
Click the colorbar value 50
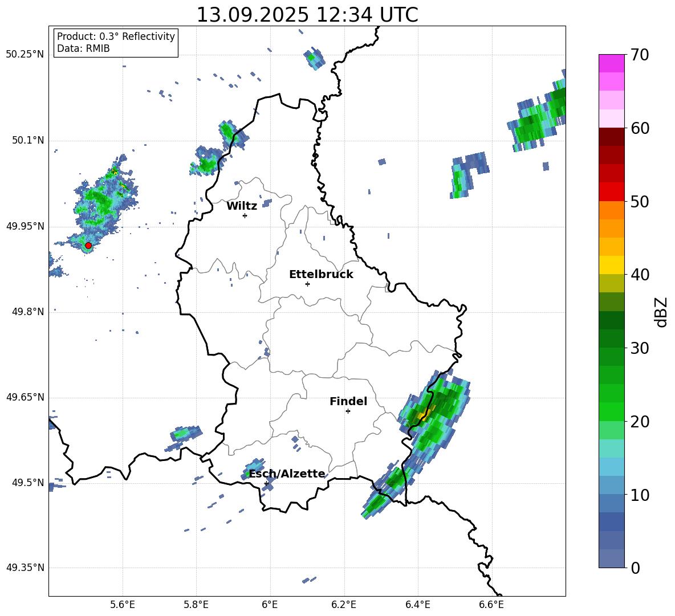tap(639, 201)
